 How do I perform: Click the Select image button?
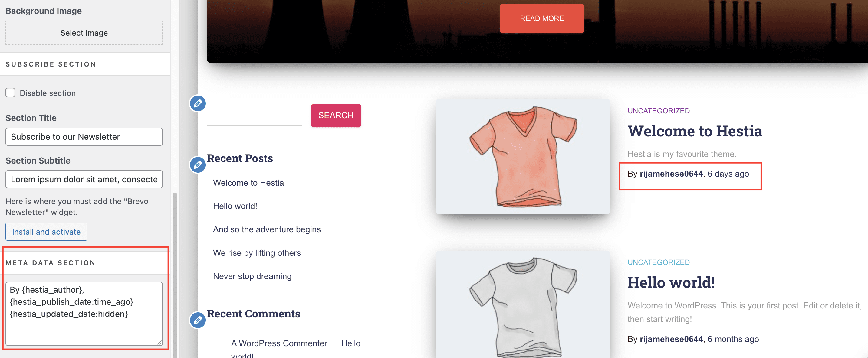click(x=84, y=33)
